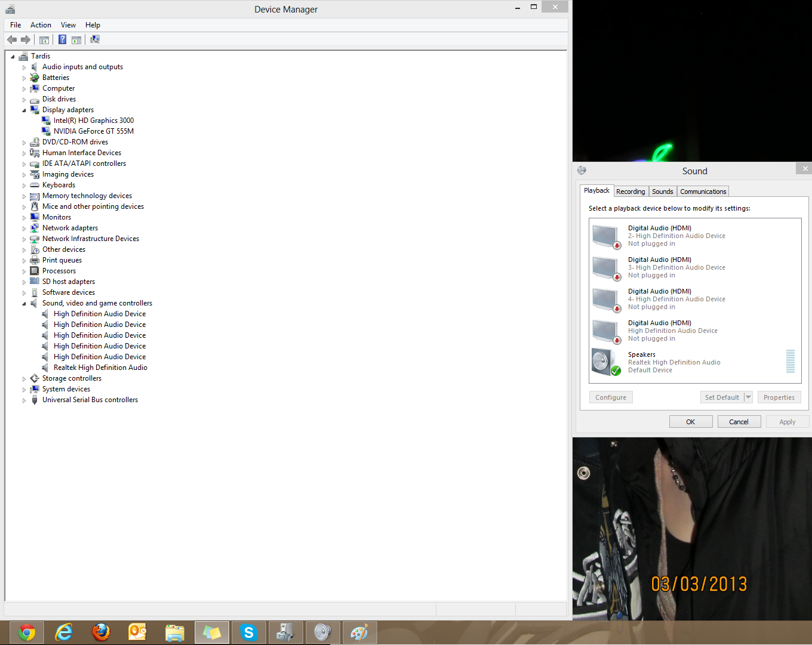The image size is (812, 645).
Task: Expand the Computer node
Action: point(24,89)
